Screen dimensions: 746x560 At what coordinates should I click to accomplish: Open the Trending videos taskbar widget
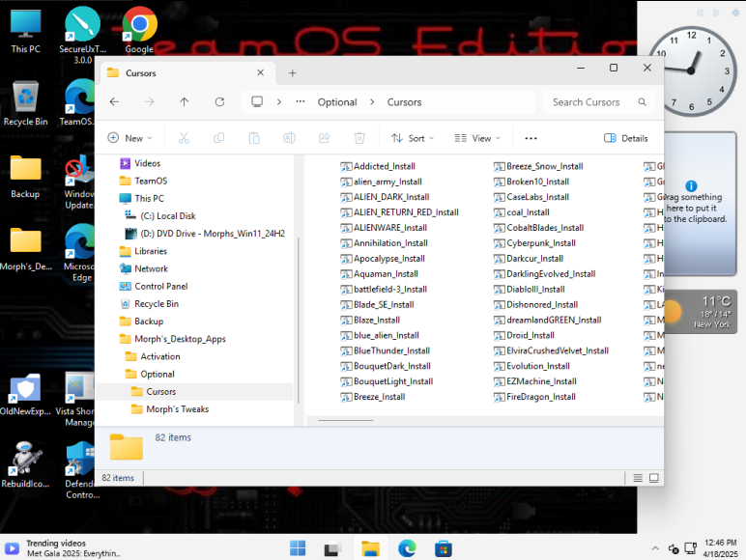64,548
